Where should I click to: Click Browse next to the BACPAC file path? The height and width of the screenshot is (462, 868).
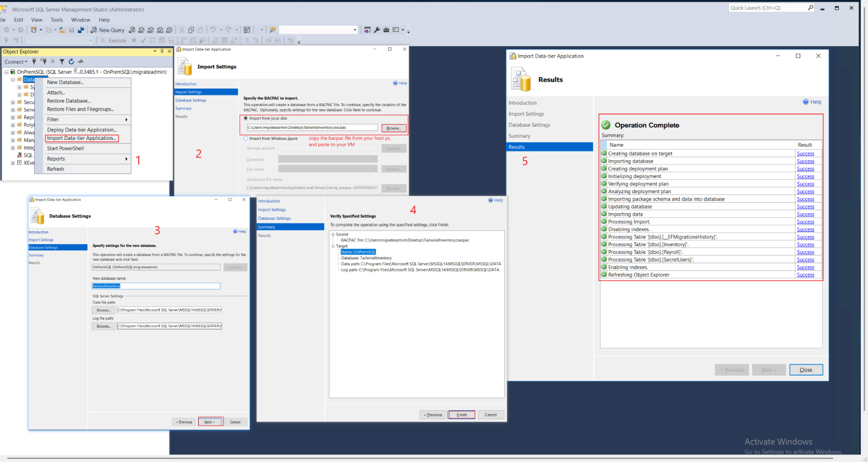393,128
